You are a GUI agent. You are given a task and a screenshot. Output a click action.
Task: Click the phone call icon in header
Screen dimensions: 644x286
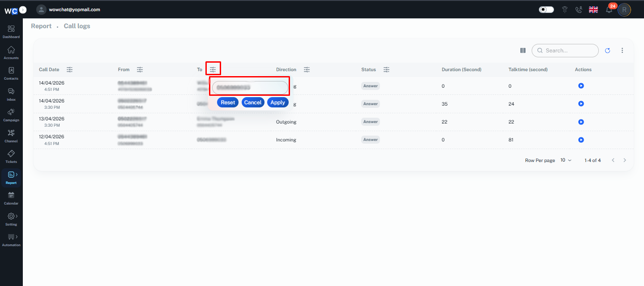coord(579,9)
